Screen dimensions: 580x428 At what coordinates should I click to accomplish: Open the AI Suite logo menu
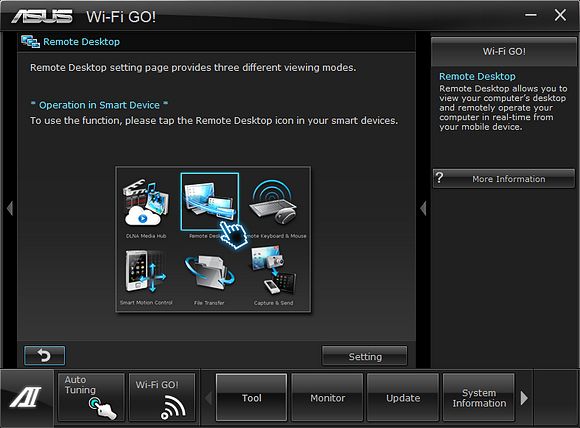point(26,398)
